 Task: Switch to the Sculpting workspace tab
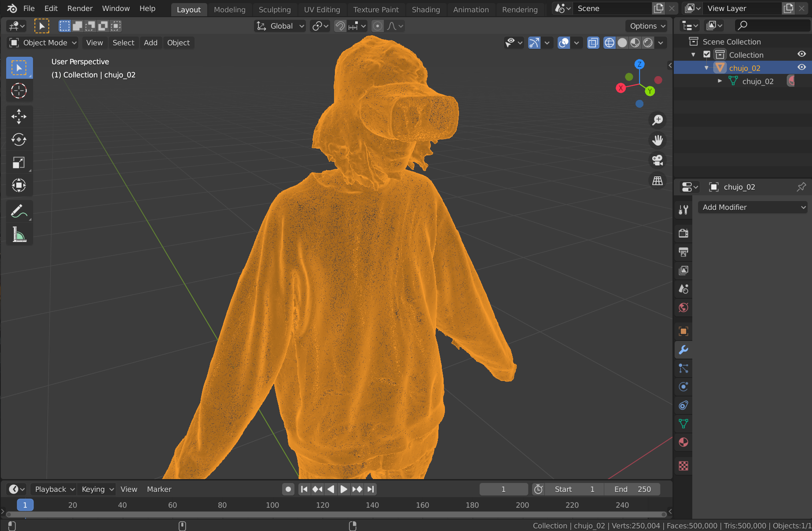pos(275,9)
